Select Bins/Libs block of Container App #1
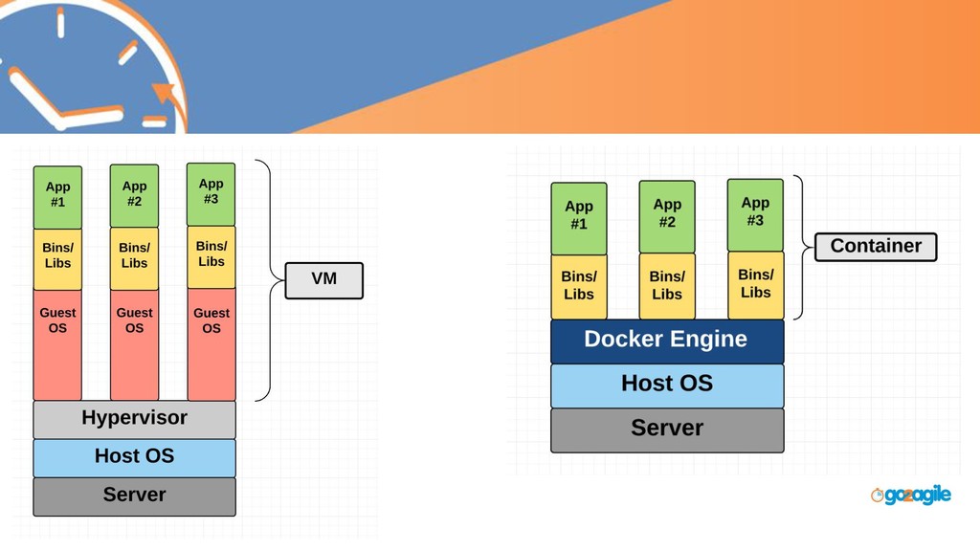This screenshot has height=551, width=980. point(579,287)
